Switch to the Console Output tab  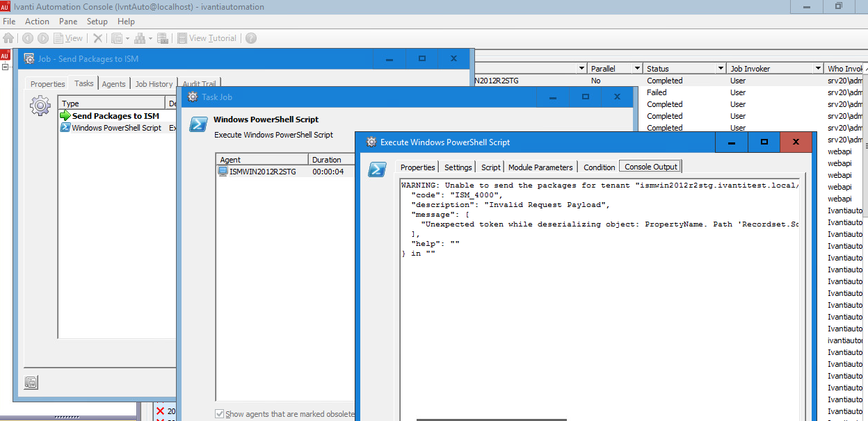(650, 166)
